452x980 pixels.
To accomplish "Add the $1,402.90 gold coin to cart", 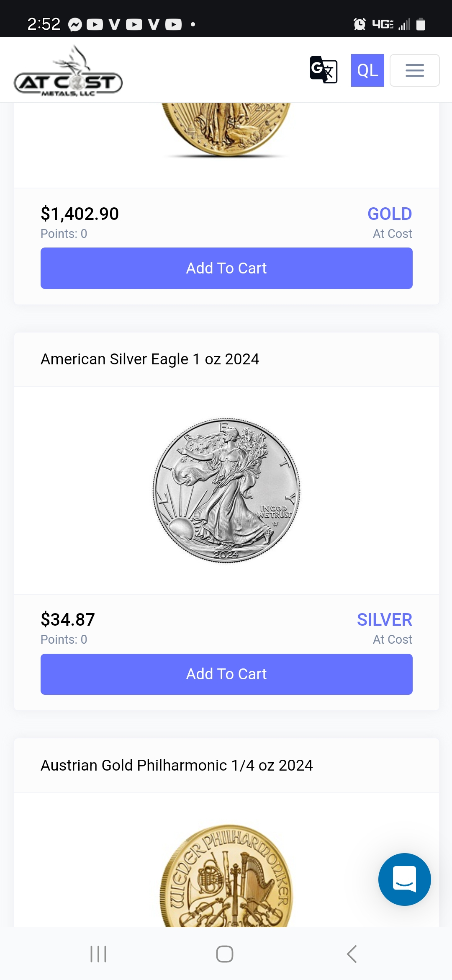I will (226, 268).
